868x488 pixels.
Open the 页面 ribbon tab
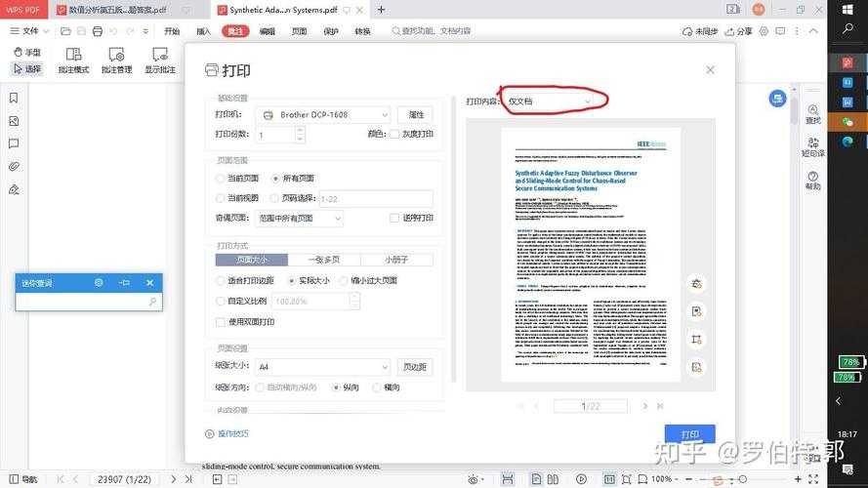coord(299,31)
